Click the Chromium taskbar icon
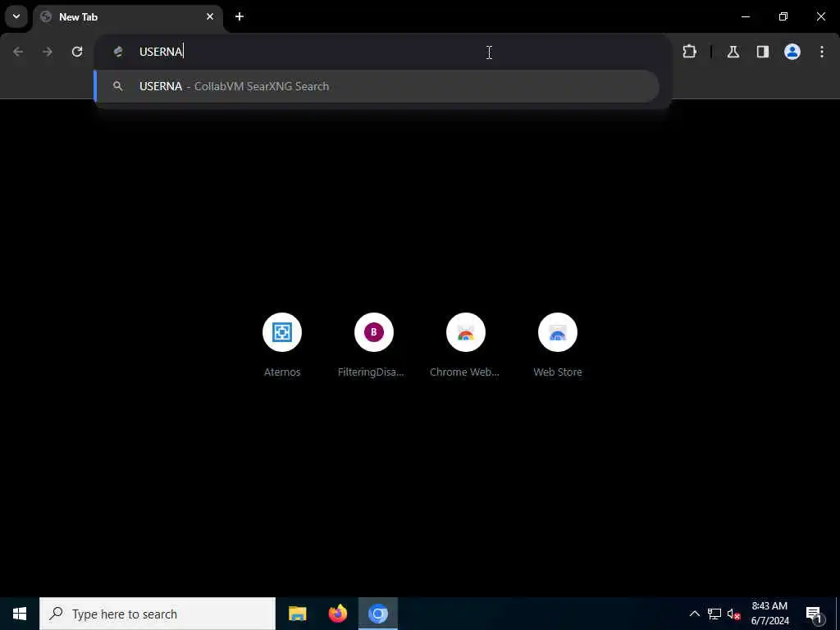The width and height of the screenshot is (840, 630). click(x=378, y=614)
